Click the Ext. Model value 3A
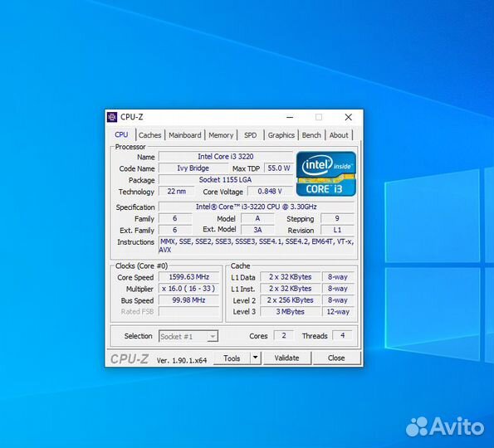 (x=257, y=230)
